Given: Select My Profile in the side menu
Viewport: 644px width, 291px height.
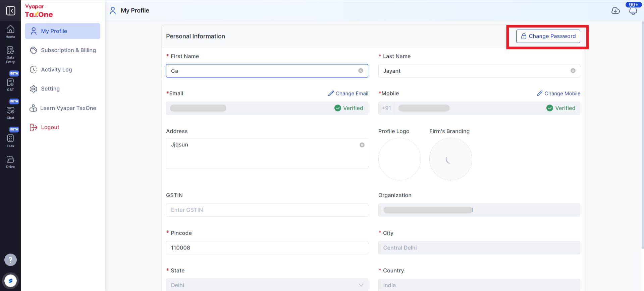Looking at the screenshot, I should (63, 31).
